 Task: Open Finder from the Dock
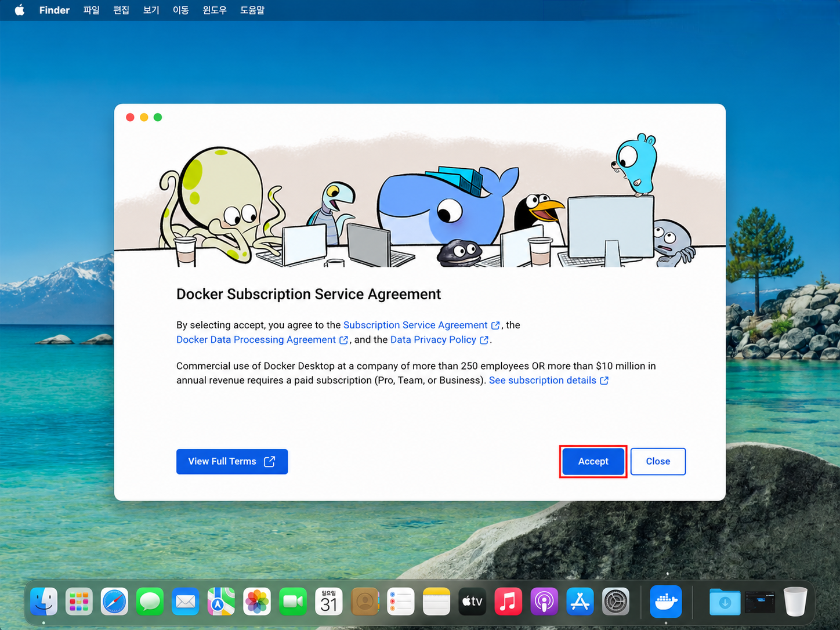pos(44,602)
